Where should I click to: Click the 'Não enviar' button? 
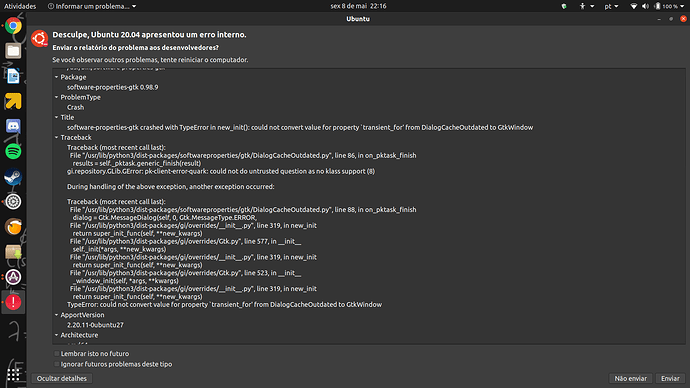tap(631, 378)
